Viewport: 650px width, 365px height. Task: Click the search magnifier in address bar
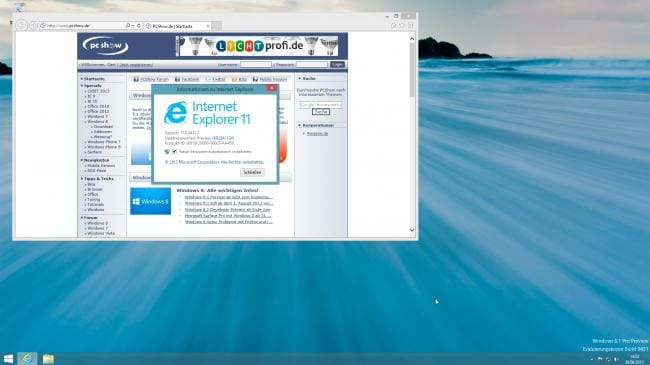point(128,26)
